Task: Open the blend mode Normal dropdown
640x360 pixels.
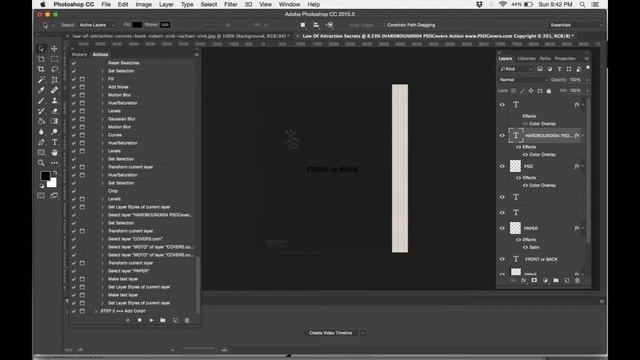Action: (523, 80)
